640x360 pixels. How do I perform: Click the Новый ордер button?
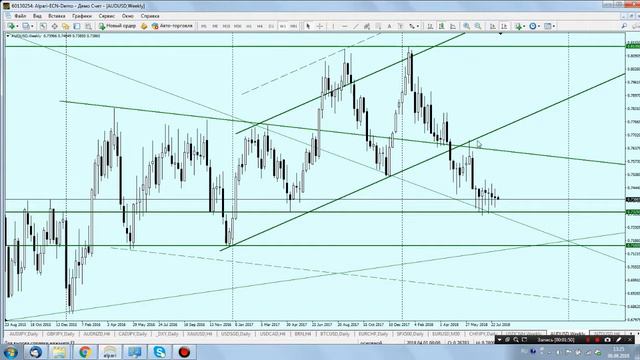[117, 26]
